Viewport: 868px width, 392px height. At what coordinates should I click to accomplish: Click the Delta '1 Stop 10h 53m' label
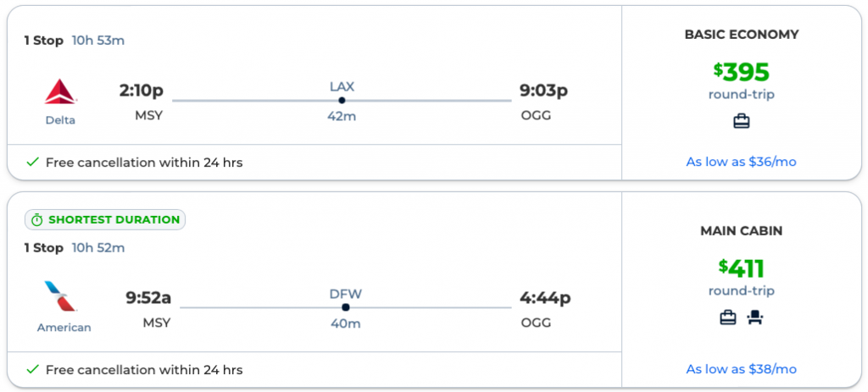point(75,41)
